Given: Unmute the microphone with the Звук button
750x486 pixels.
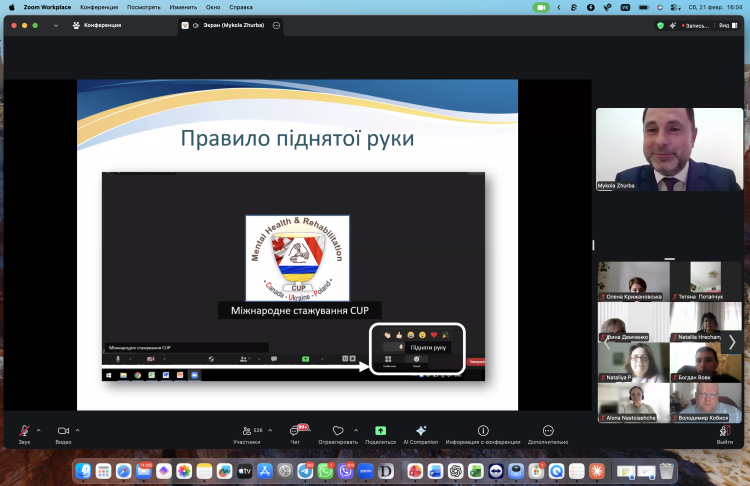Looking at the screenshot, I should click(24, 429).
